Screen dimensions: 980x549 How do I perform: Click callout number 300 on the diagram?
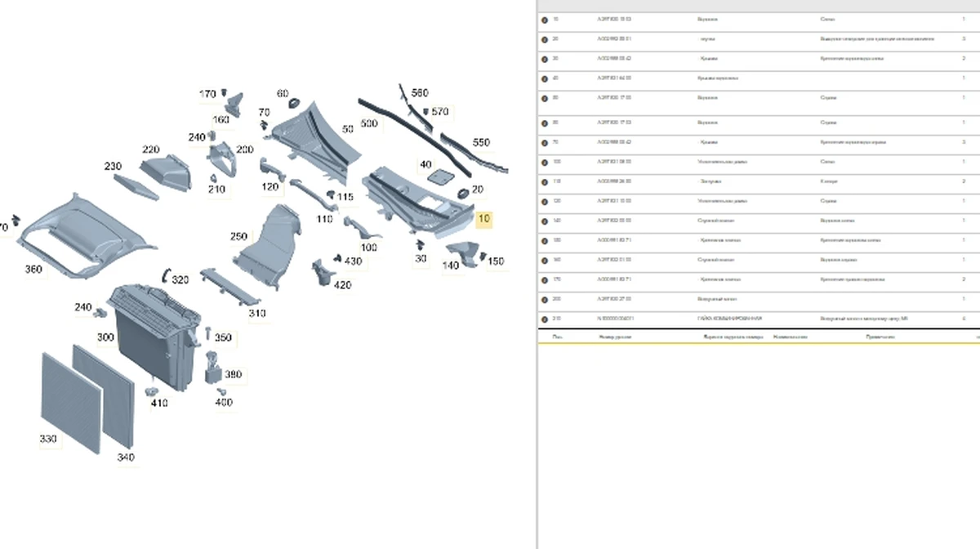click(x=105, y=337)
